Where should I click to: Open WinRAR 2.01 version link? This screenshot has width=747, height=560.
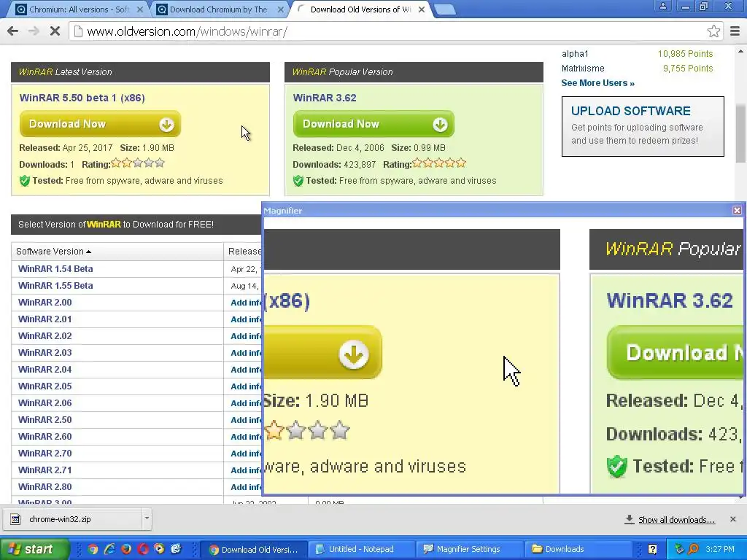click(44, 319)
